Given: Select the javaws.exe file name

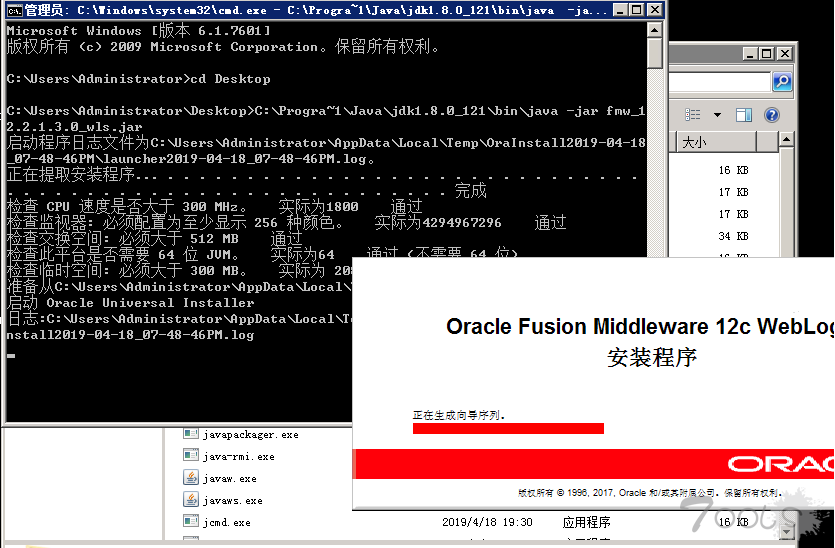Looking at the screenshot, I should (232, 501).
